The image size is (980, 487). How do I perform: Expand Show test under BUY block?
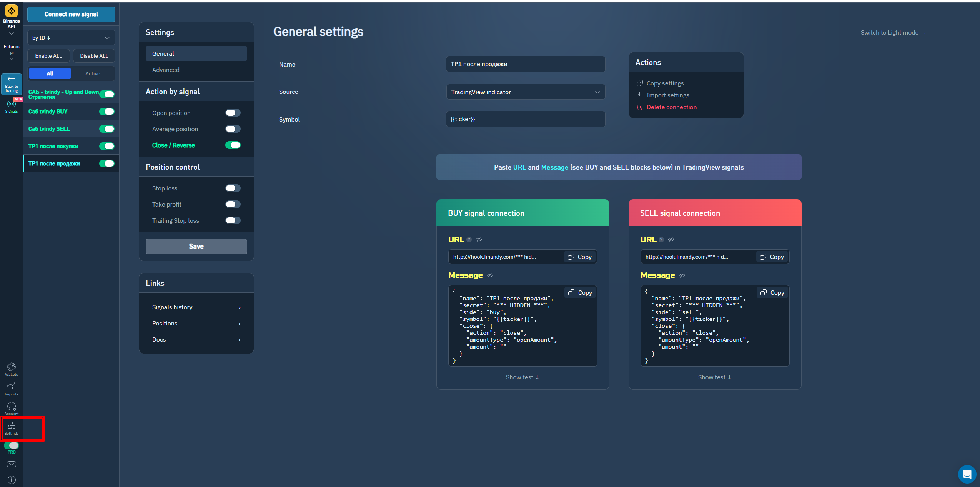click(x=522, y=377)
